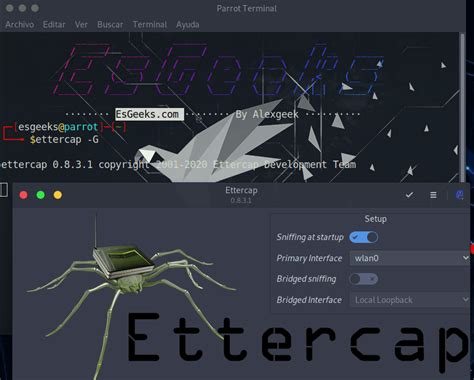This screenshot has height=380, width=474.
Task: Click the 'Setup' heading in Ettercap
Action: pos(376,219)
